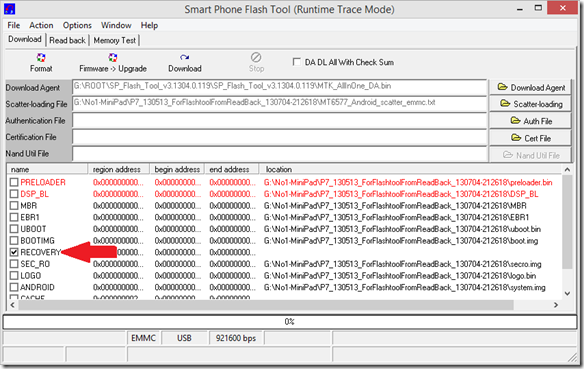The image size is (584, 369).
Task: Select the UBOOT partition checkbox
Action: pyautogui.click(x=14, y=229)
